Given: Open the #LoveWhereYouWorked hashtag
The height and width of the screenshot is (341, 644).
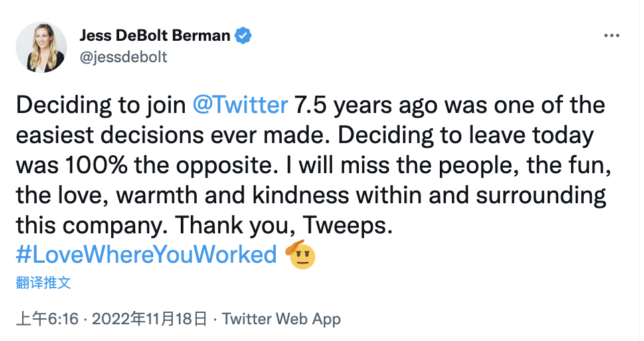Looking at the screenshot, I should [145, 255].
